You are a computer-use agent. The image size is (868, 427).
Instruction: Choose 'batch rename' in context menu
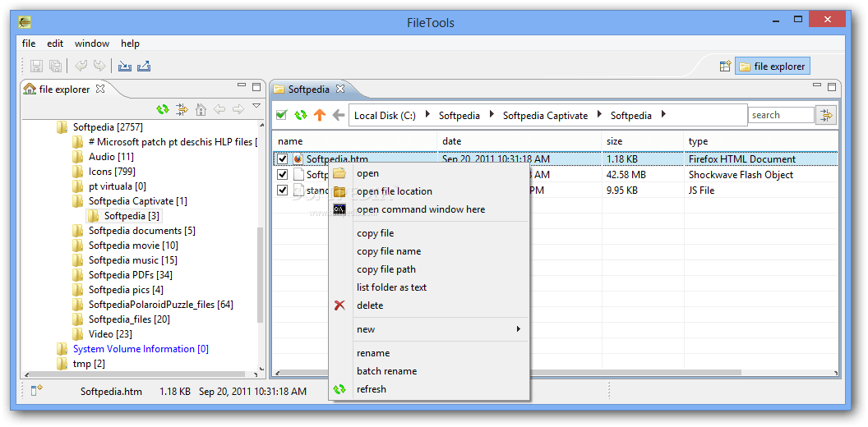[x=429, y=371]
